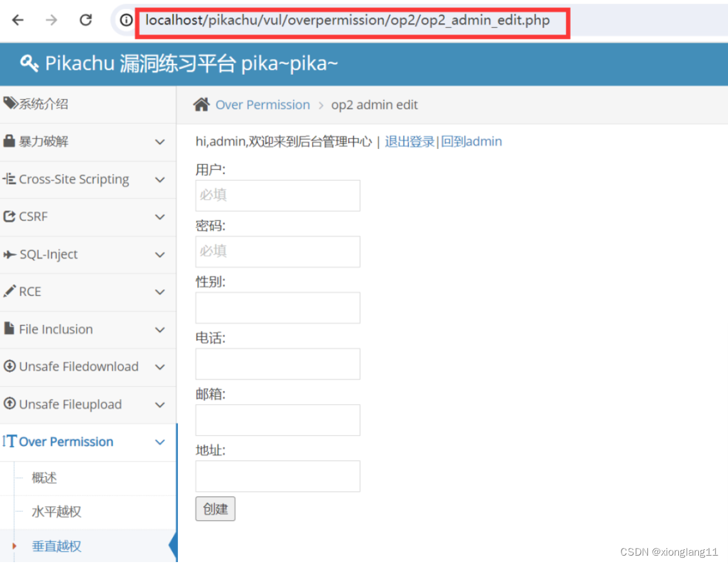Open the RCE menu item
Screen dimensions: 728x564
30,291
